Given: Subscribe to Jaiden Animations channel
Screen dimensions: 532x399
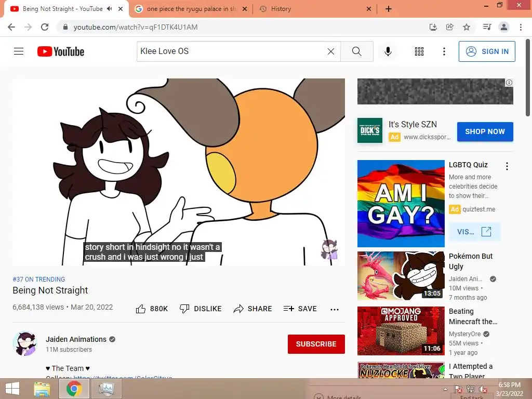Looking at the screenshot, I should [316, 344].
